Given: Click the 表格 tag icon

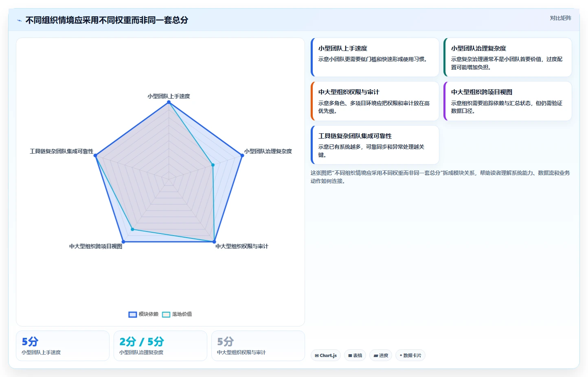Looking at the screenshot, I should coord(350,356).
